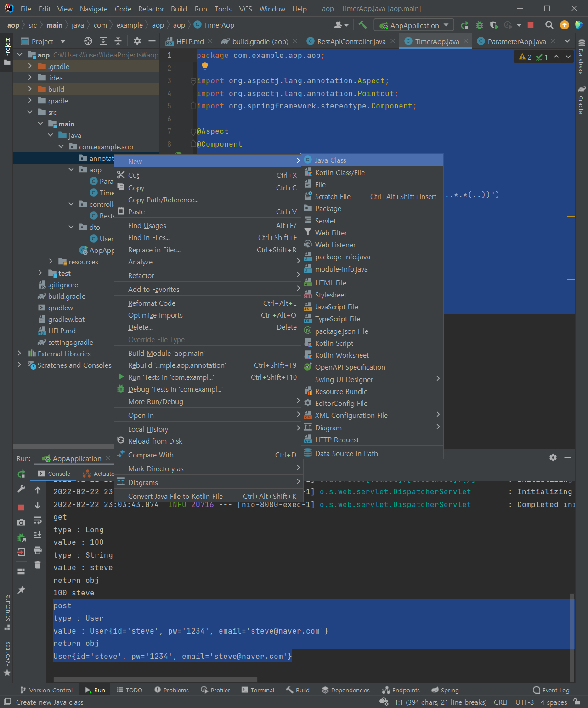This screenshot has width=588, height=708.
Task: Click the UTF-8 encoding status widget
Action: pyautogui.click(x=525, y=702)
